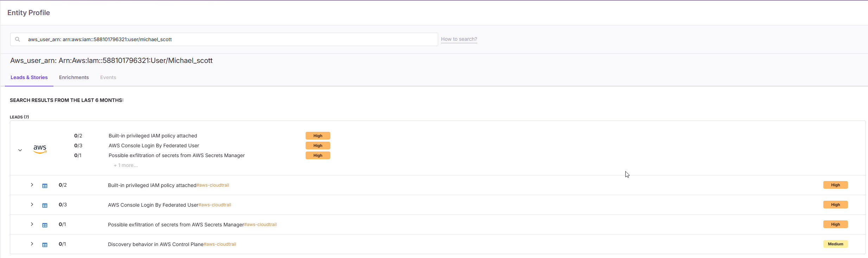
Task: Click the search magnifier icon
Action: 18,39
